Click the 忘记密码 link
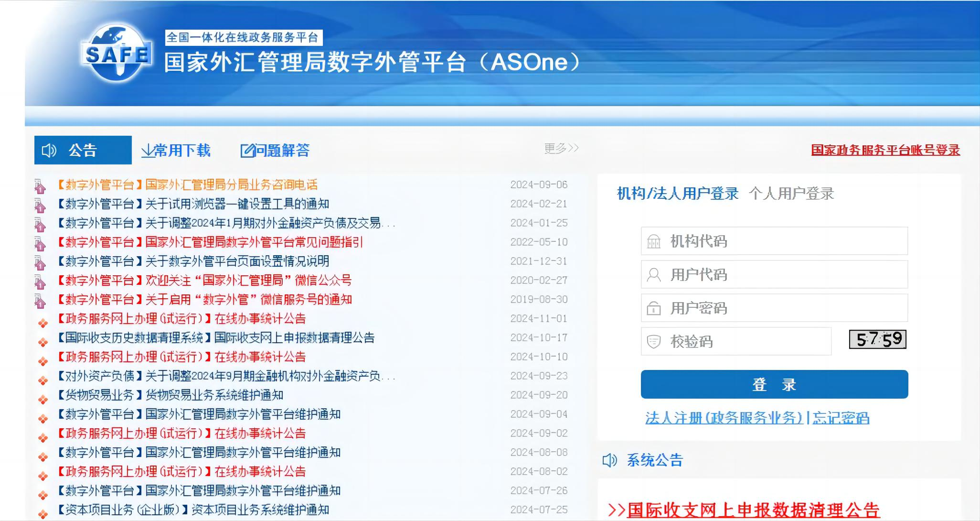Image resolution: width=980 pixels, height=521 pixels. [x=841, y=418]
